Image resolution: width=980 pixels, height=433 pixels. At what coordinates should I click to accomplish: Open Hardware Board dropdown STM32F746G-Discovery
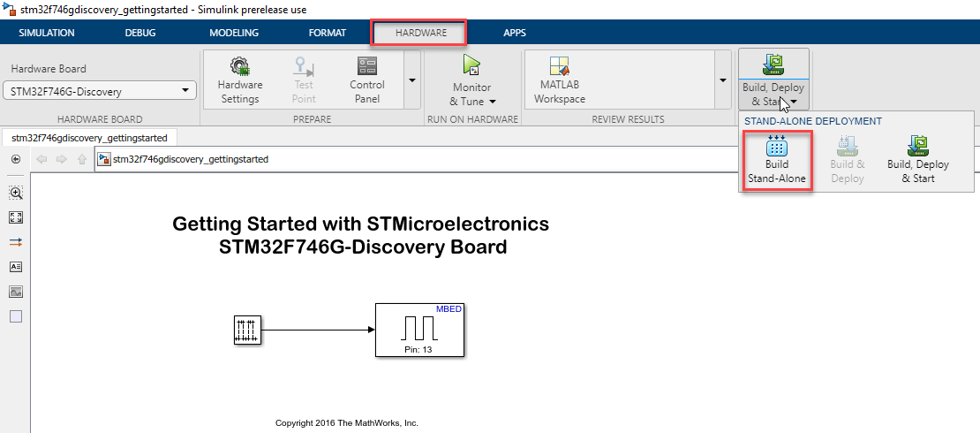pyautogui.click(x=100, y=91)
